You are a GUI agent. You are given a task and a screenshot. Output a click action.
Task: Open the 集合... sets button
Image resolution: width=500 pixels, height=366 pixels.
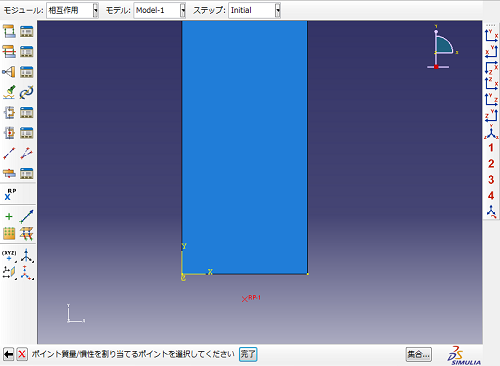pos(419,354)
